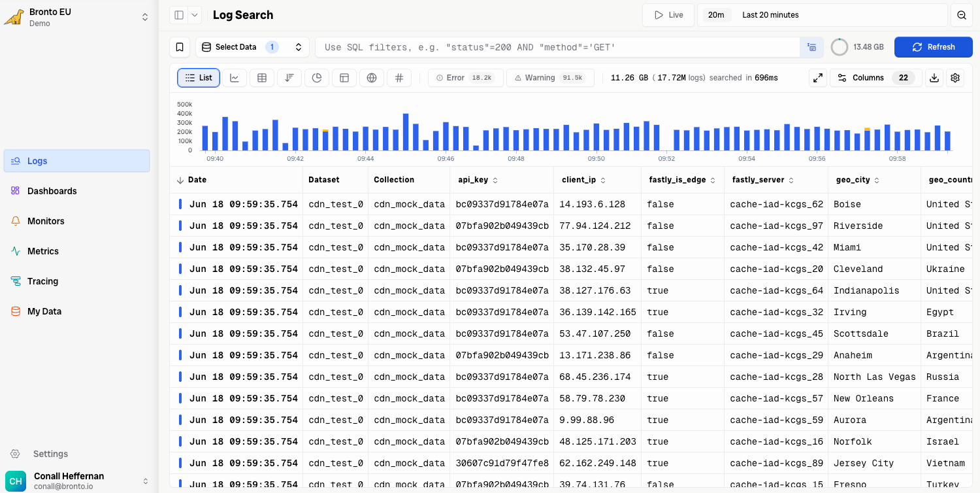980x493 pixels.
Task: Click the geo_city cell Jersey City
Action: (x=864, y=463)
